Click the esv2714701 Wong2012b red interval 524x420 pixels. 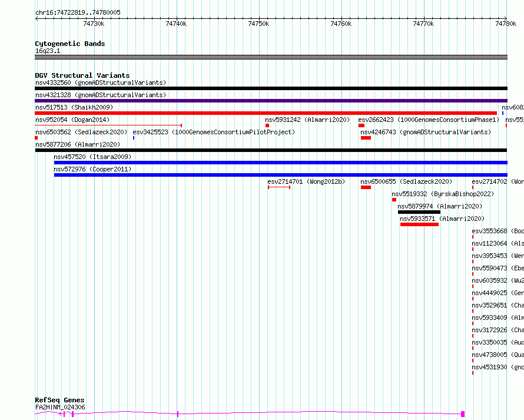pos(279,187)
